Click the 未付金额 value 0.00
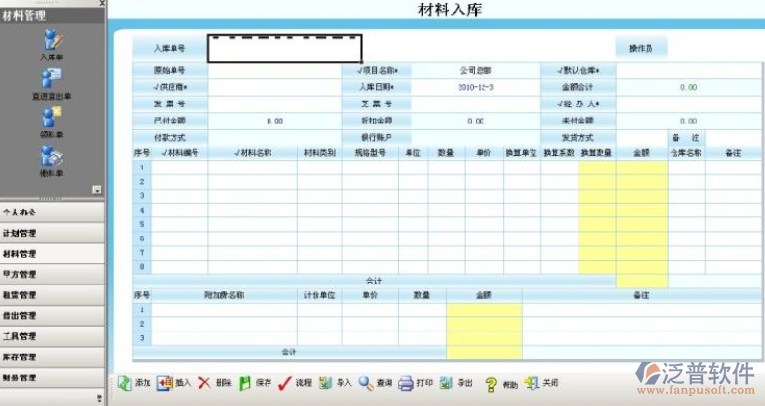 688,121
